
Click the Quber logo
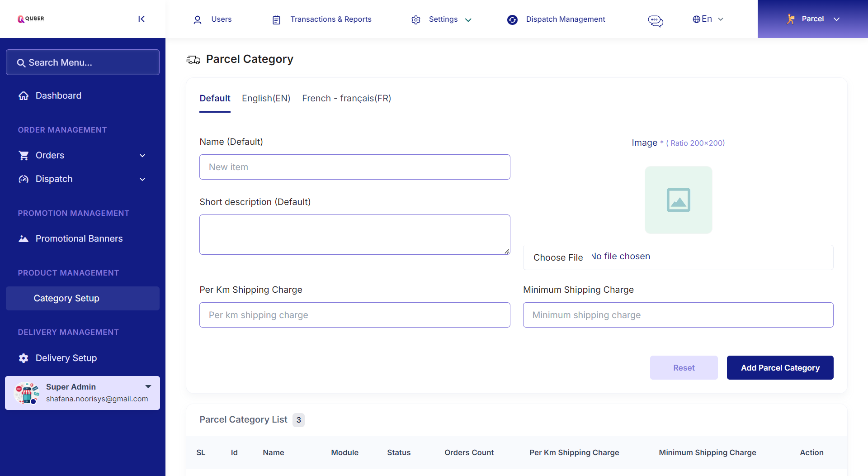coord(30,19)
